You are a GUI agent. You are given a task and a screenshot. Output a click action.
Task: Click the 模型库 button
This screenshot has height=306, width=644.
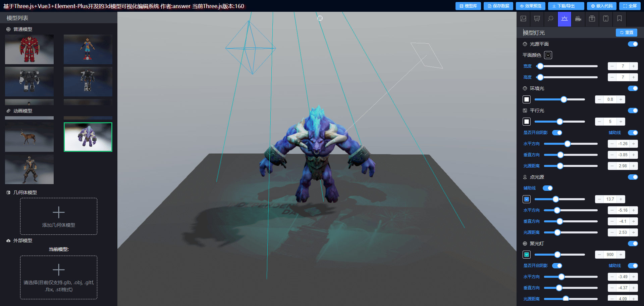468,6
